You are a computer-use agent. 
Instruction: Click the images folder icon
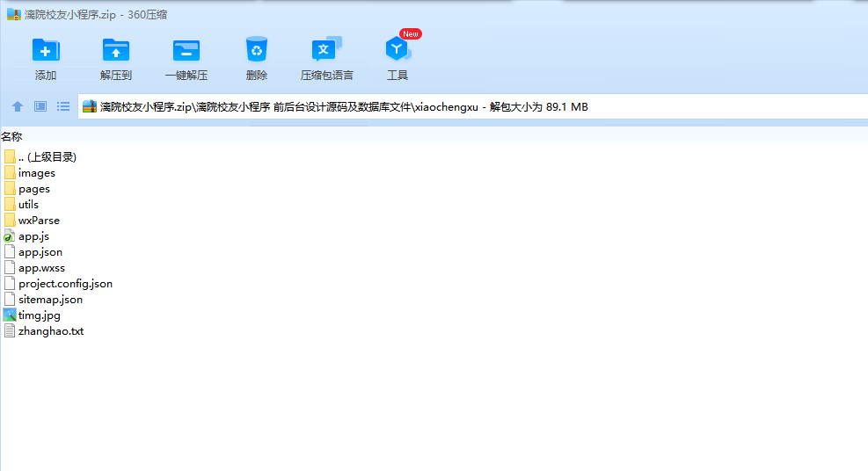tap(10, 172)
